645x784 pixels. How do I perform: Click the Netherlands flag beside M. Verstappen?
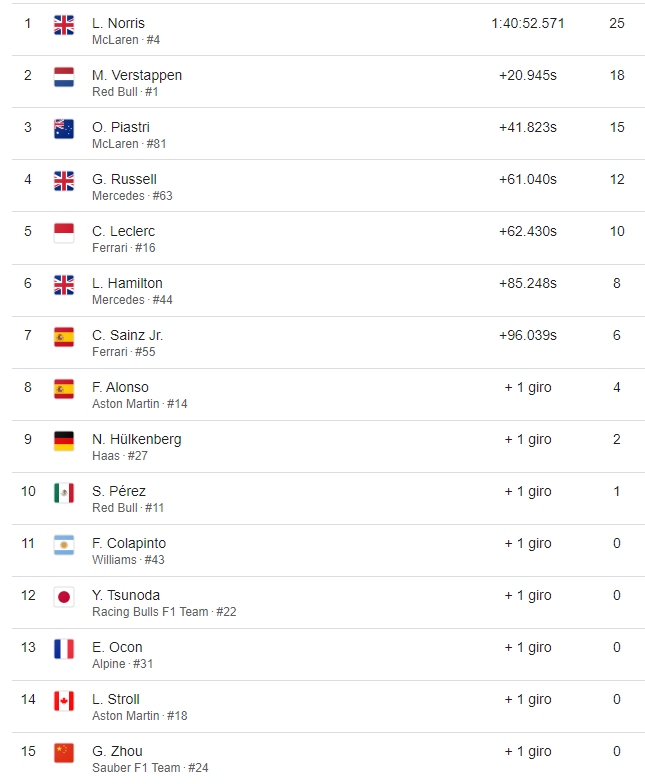tap(64, 77)
